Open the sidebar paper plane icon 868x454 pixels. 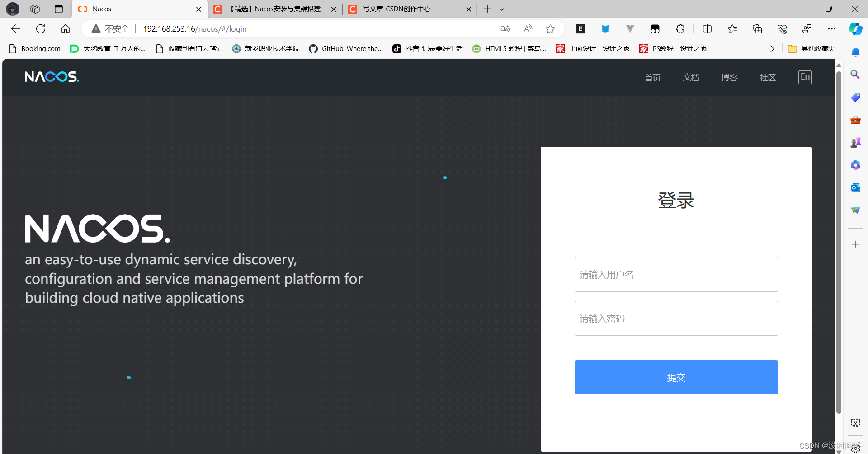[855, 210]
